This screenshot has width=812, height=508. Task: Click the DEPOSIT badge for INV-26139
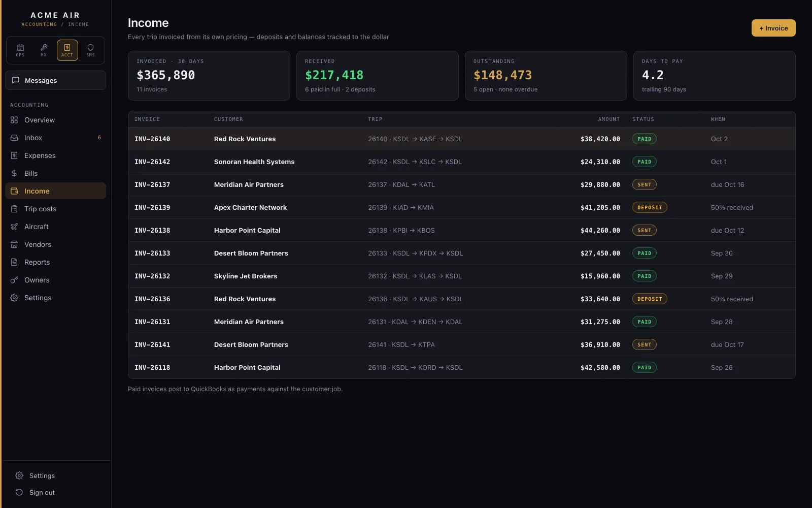pyautogui.click(x=650, y=207)
